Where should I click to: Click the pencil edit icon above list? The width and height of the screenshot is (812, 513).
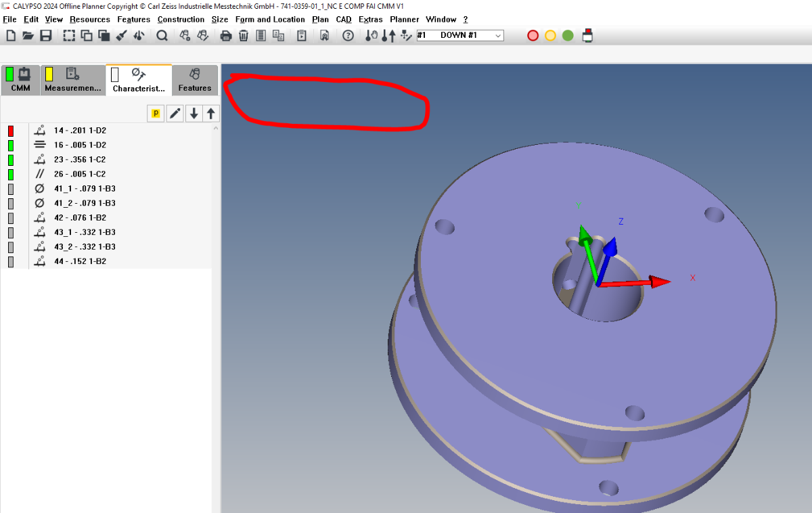coord(175,114)
